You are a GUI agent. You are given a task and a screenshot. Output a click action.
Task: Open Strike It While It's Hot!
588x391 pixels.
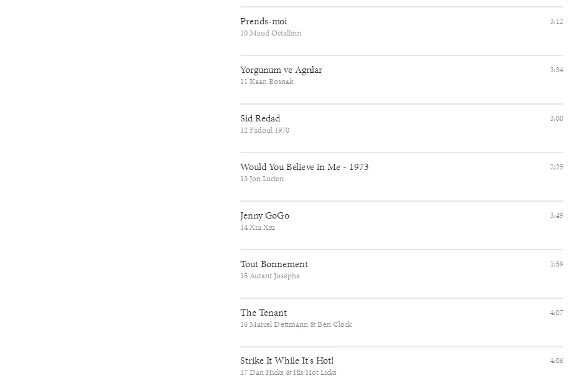coord(287,360)
